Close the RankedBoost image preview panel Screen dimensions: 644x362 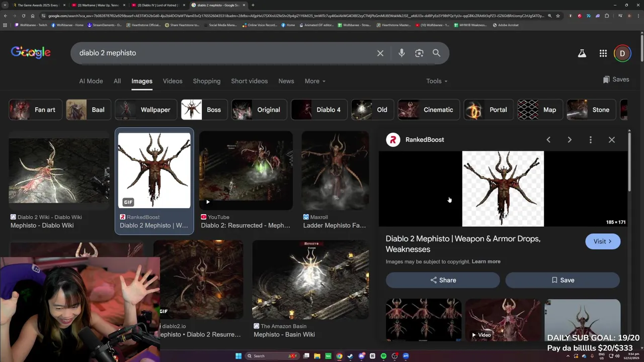(x=612, y=140)
